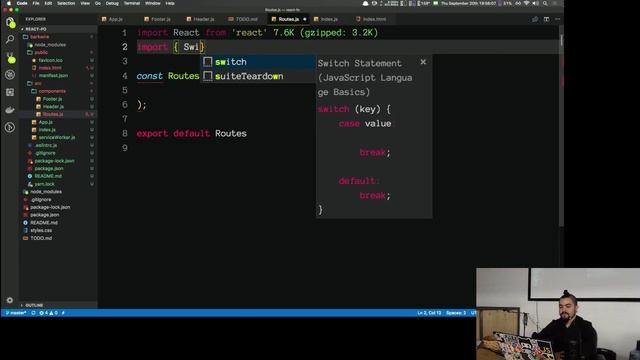The height and width of the screenshot is (360, 640).
Task: Open the Debug menu
Action: click(112, 3)
